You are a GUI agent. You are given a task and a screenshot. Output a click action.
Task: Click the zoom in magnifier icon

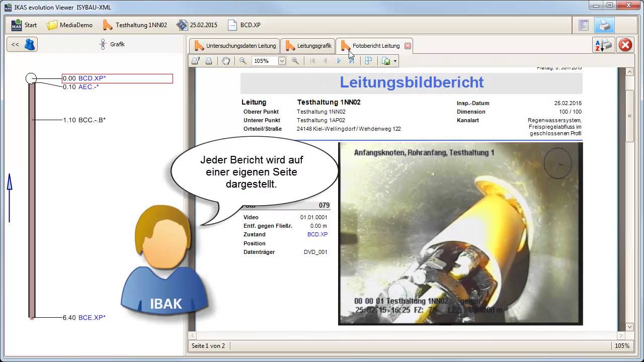tap(295, 61)
